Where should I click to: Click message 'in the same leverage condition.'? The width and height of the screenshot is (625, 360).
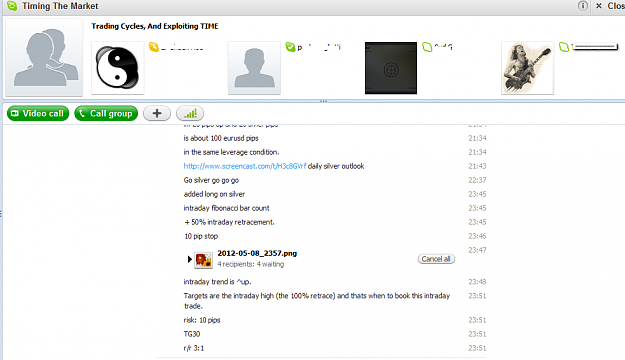232,152
